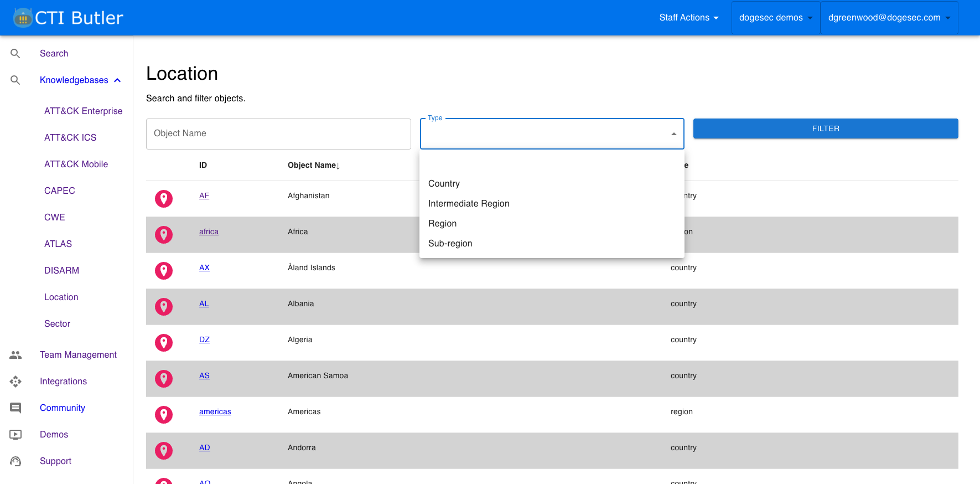Open the DZ link for Algeria
Image resolution: width=980 pixels, height=484 pixels.
click(x=204, y=340)
